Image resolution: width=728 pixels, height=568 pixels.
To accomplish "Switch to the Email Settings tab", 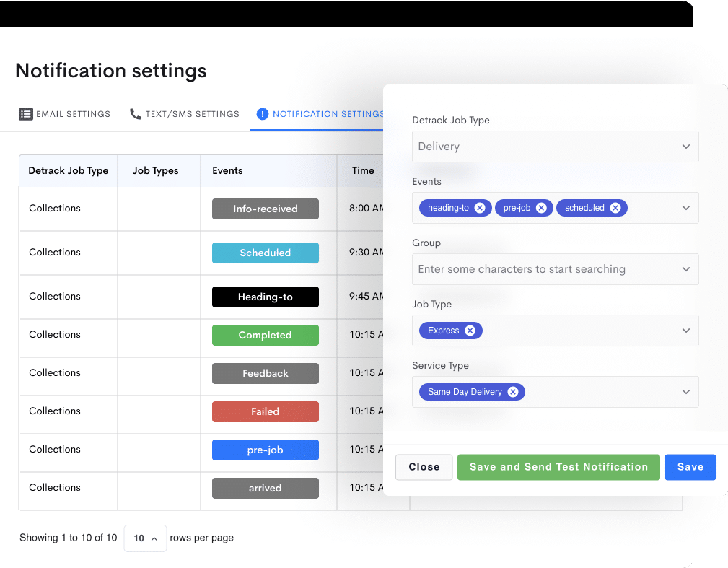I will (x=73, y=114).
